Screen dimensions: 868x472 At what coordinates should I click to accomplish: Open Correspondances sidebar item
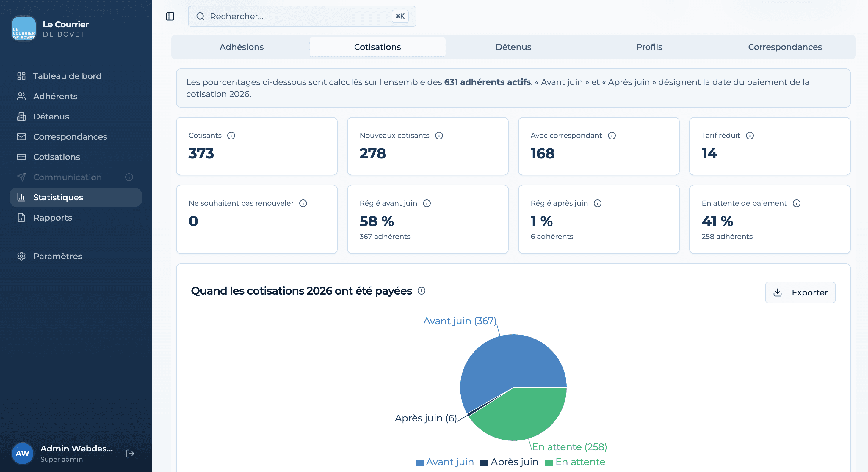76,137
